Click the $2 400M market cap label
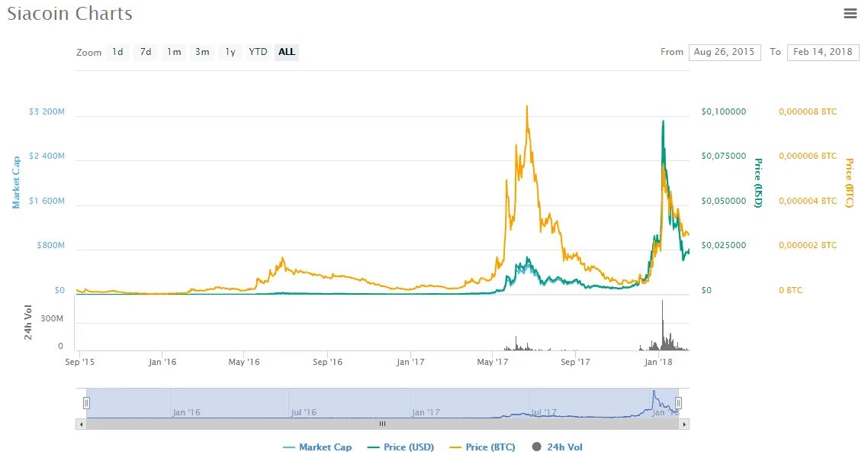 [x=47, y=157]
